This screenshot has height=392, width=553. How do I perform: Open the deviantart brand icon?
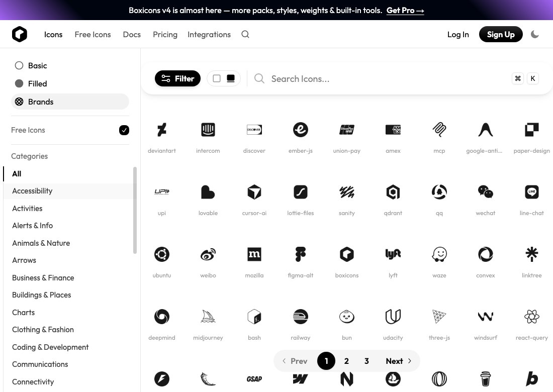click(x=162, y=130)
